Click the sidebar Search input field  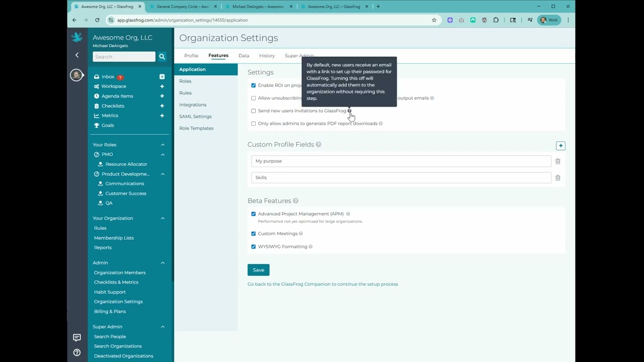[124, 57]
